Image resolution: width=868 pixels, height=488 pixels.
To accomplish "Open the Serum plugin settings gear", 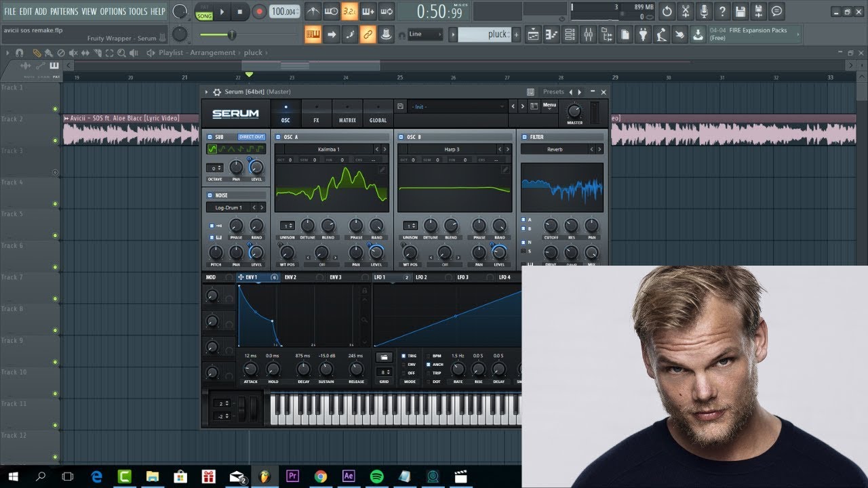I will [217, 92].
